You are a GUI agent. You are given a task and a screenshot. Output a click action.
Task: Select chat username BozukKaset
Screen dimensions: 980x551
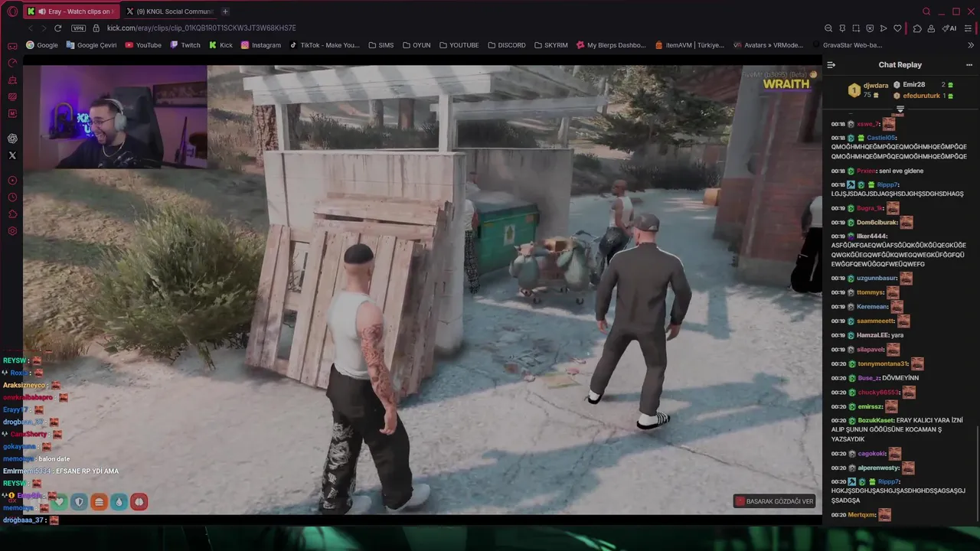[x=876, y=420]
